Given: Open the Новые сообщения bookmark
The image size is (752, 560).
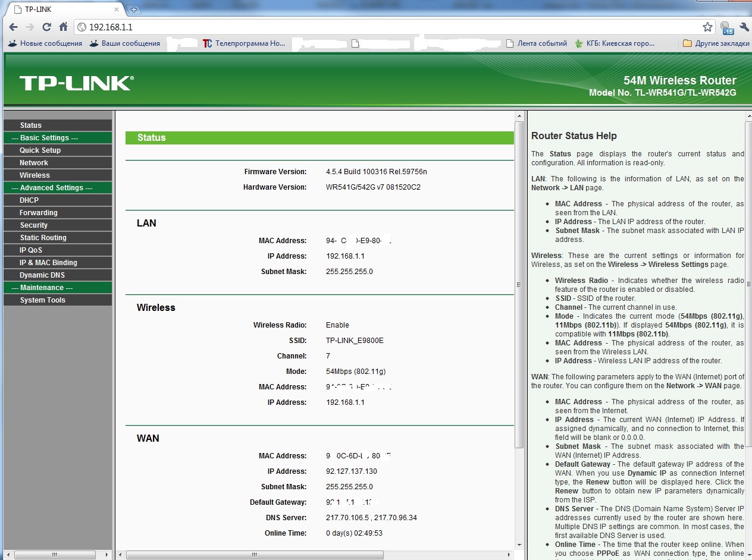Looking at the screenshot, I should [x=45, y=43].
